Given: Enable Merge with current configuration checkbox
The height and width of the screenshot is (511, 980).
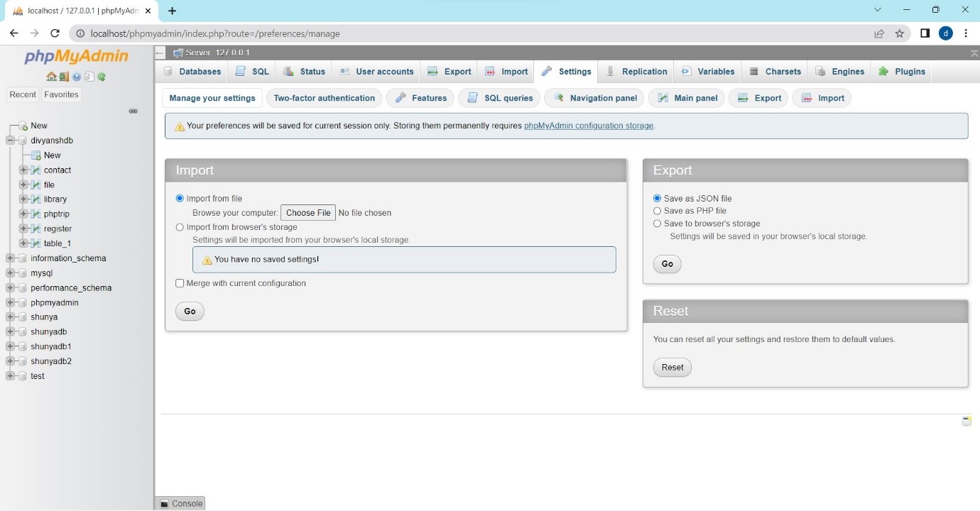Looking at the screenshot, I should coord(180,283).
